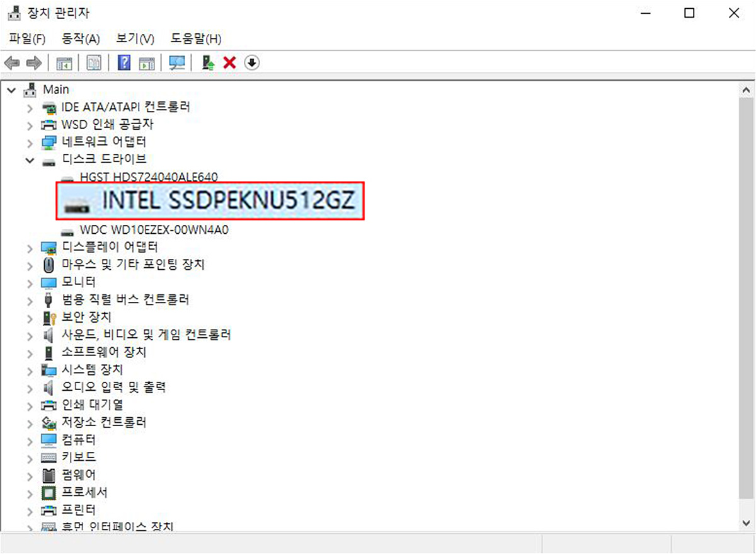
Task: Select the HGST HDS724040ALE640 drive
Action: 149,178
